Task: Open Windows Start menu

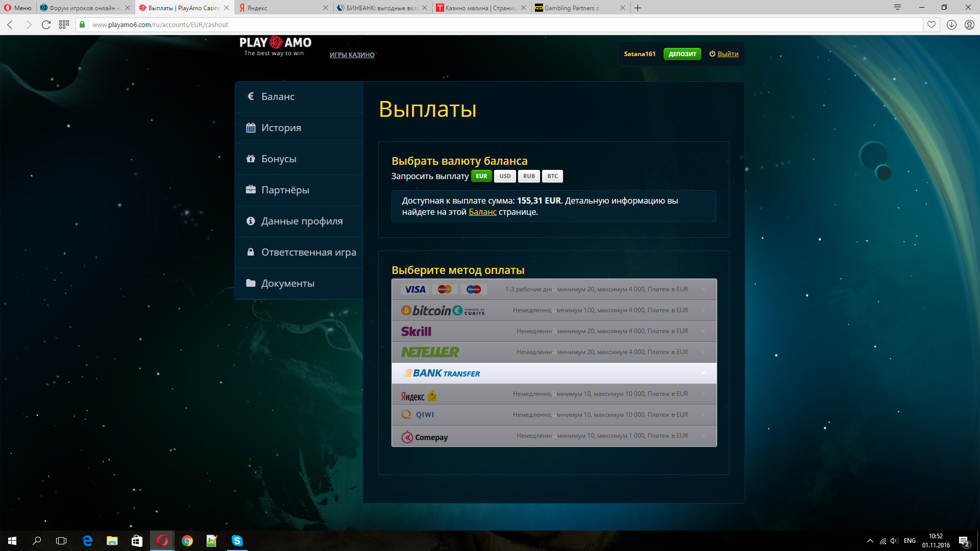Action: (12, 541)
